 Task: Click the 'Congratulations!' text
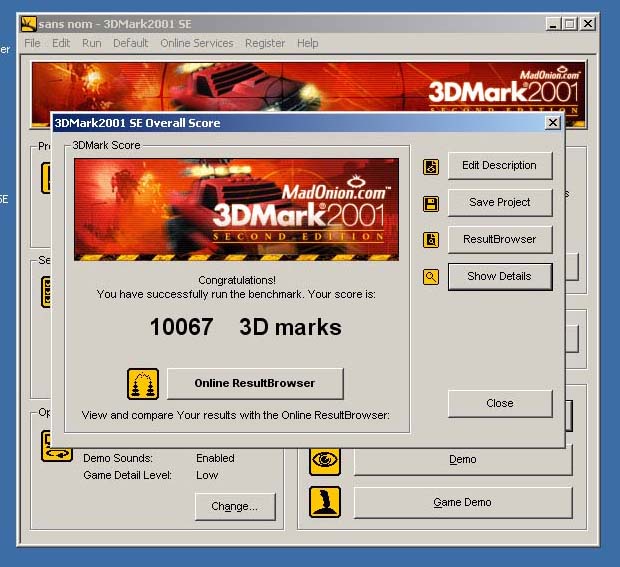click(237, 280)
